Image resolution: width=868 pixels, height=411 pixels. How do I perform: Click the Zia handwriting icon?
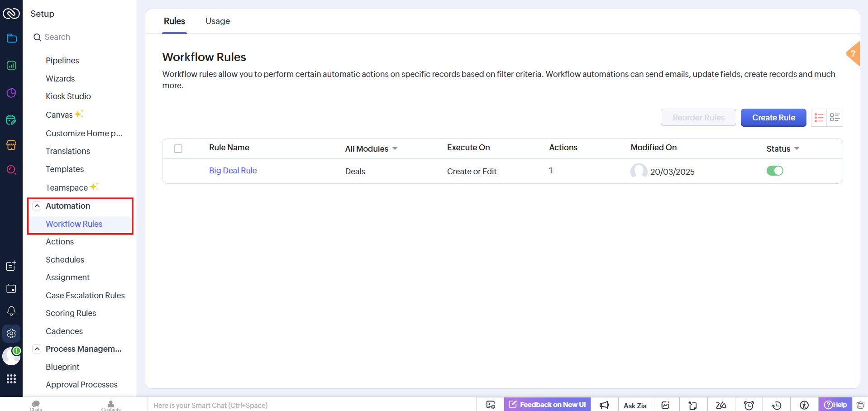(x=721, y=405)
